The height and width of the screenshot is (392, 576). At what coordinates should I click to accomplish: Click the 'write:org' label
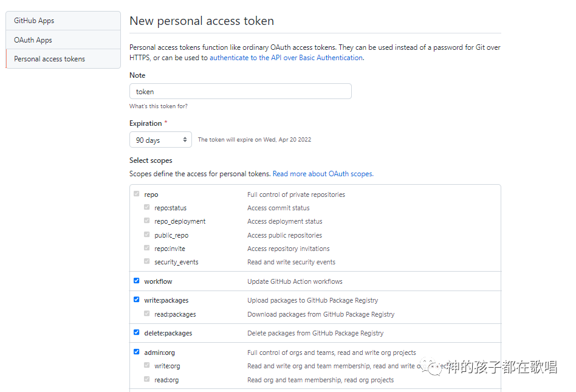167,366
